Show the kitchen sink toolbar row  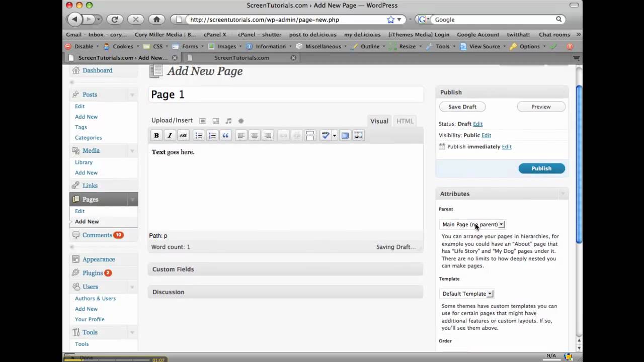pyautogui.click(x=358, y=135)
